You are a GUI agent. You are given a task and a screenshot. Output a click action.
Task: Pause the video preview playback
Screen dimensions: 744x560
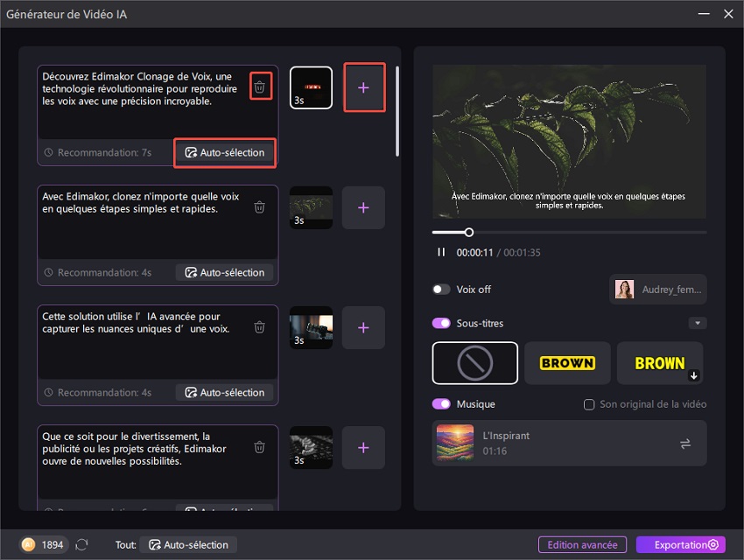click(441, 252)
